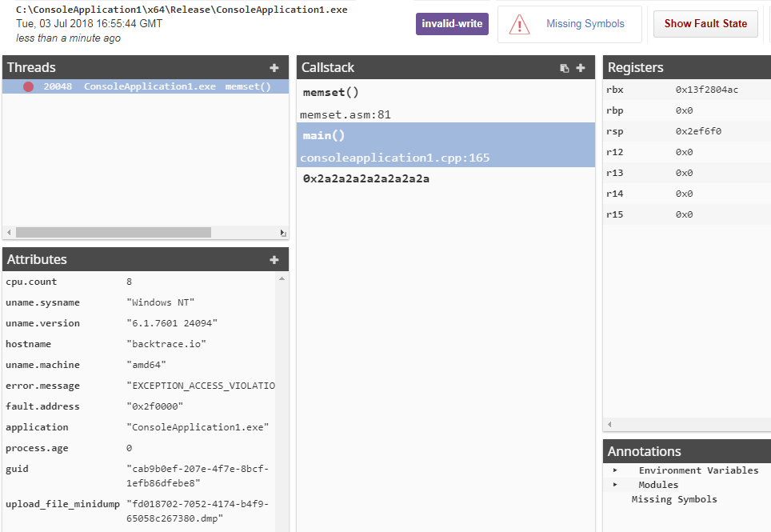The width and height of the screenshot is (771, 532).
Task: Select the 0x2a2a2a2a2a2a2a2a stack frame
Action: pos(366,179)
